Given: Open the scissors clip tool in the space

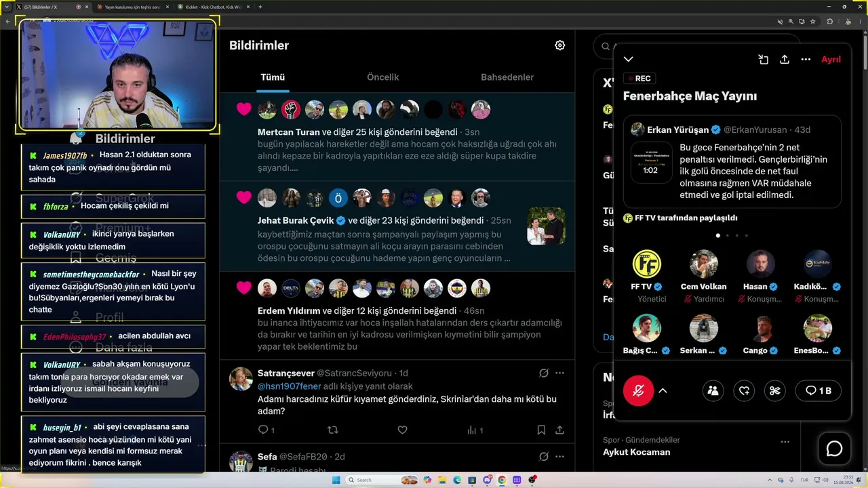Looking at the screenshot, I should tap(775, 390).
